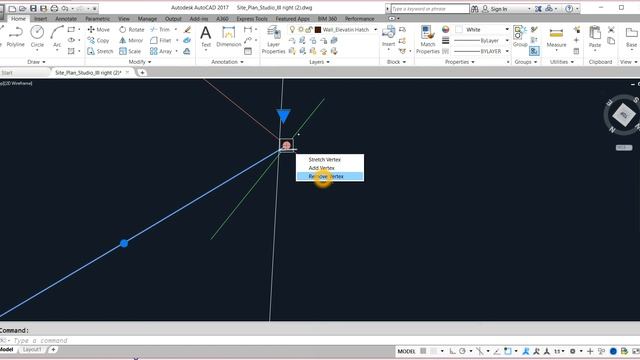Image resolution: width=640 pixels, height=360 pixels.
Task: Toggle ortho mode in status bar
Action: point(452,351)
